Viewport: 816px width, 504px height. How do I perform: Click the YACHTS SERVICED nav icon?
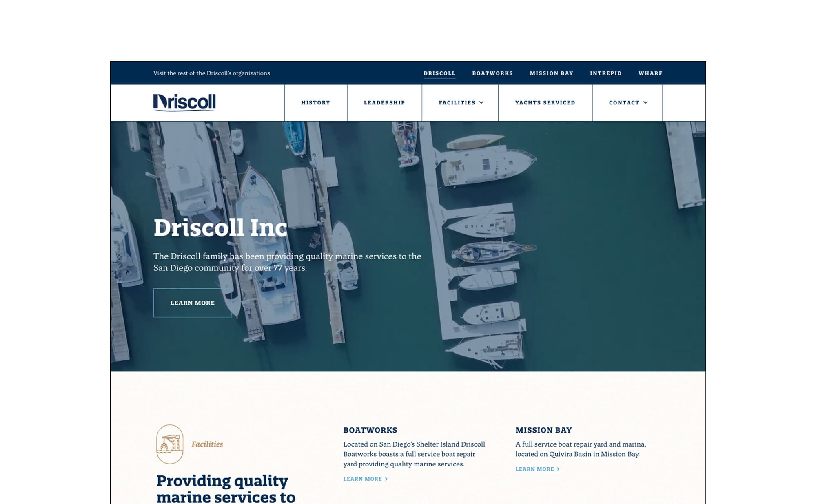point(545,102)
